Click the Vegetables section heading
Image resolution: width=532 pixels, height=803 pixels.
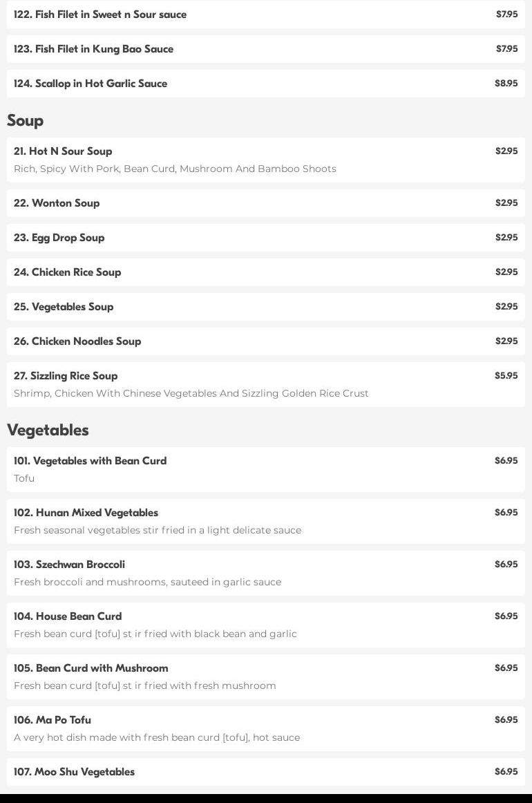(x=48, y=430)
